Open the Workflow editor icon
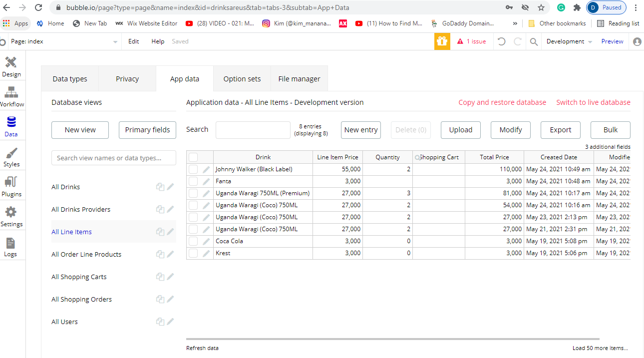This screenshot has width=644, height=358. click(x=11, y=97)
